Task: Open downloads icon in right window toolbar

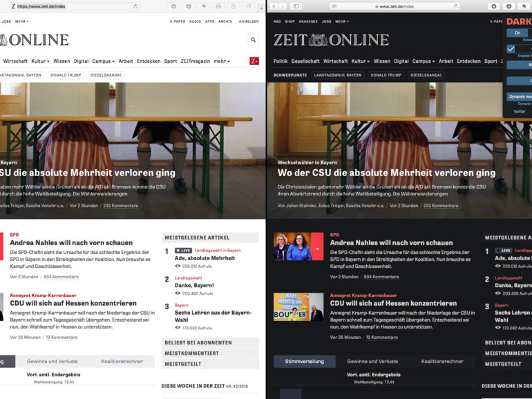Action: point(494,6)
